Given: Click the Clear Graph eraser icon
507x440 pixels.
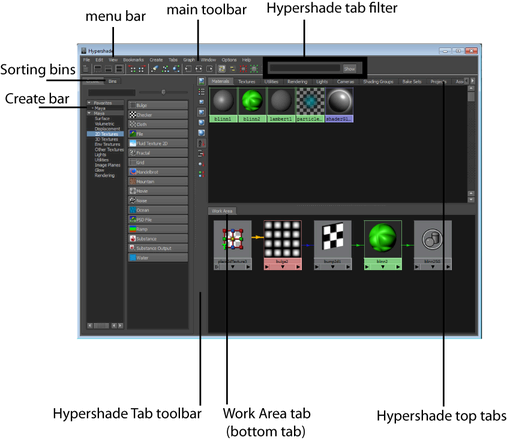Looking at the screenshot, I should pos(154,69).
